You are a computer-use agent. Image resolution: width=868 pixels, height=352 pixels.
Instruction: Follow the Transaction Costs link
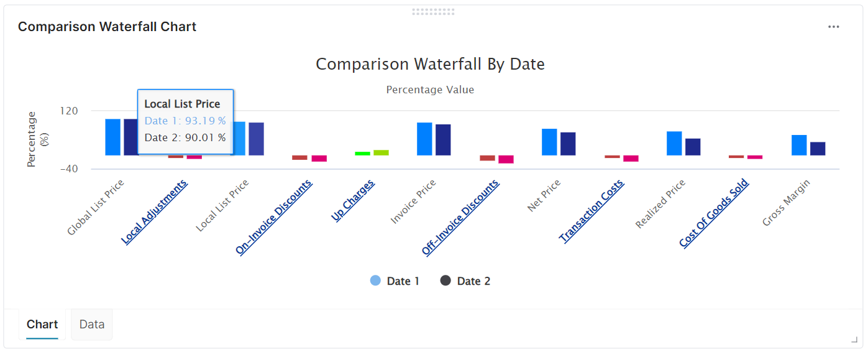[x=592, y=211]
